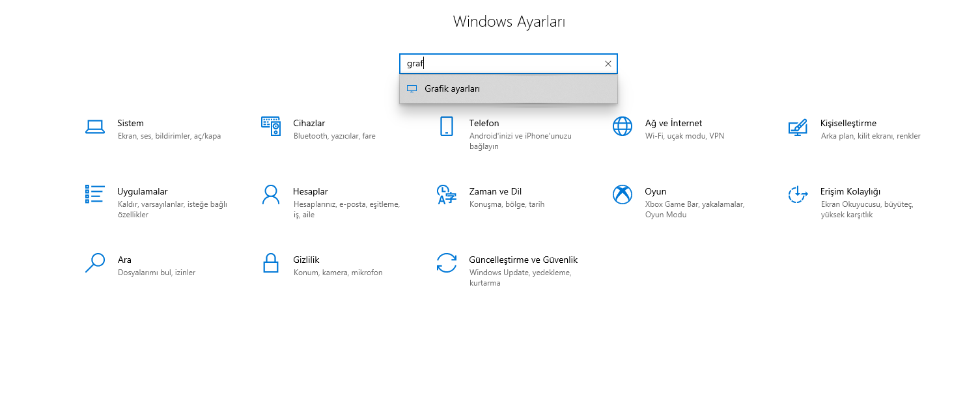Open the Kişiselleştirme paintbrush icon

[798, 126]
